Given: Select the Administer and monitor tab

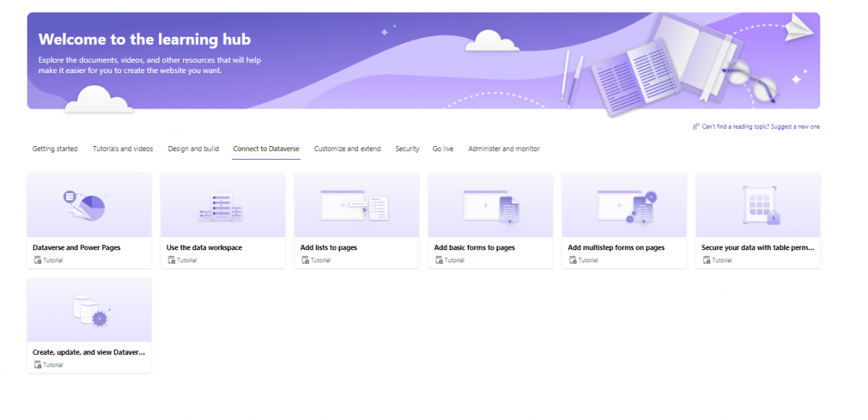Looking at the screenshot, I should pyautogui.click(x=503, y=148).
